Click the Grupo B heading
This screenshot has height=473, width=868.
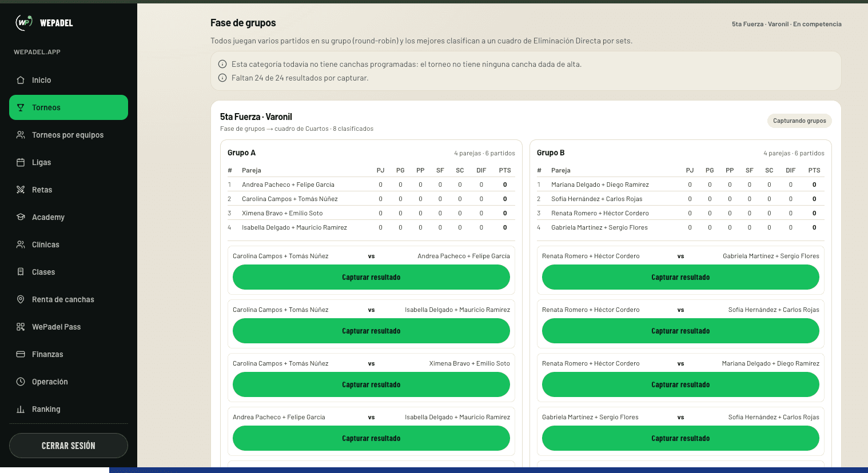click(551, 153)
